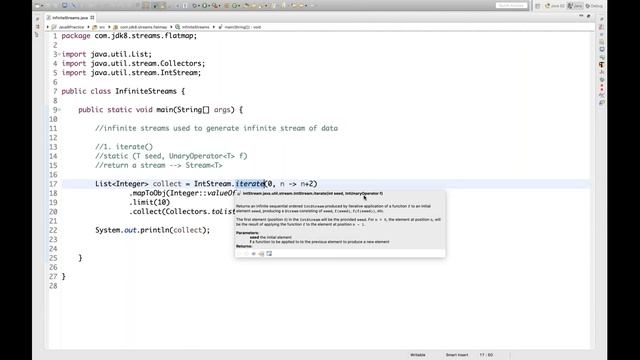Switch to the Debug perspective
The width and height of the screenshot is (640, 360).
pos(594,6)
